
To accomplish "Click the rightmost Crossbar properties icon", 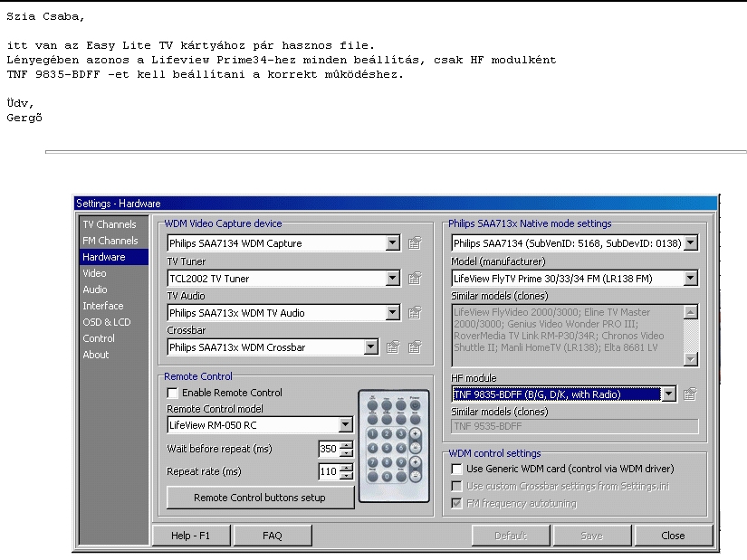I will 415,347.
